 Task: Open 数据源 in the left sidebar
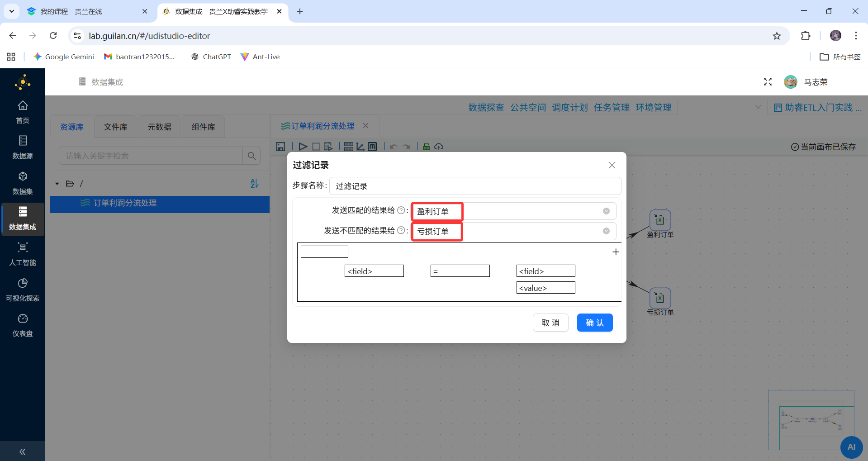coord(23,147)
